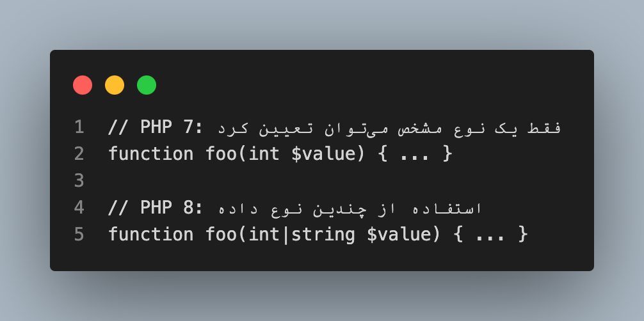Click the $value parameter on line 2
Screen dimensions: 644x321
[318, 154]
